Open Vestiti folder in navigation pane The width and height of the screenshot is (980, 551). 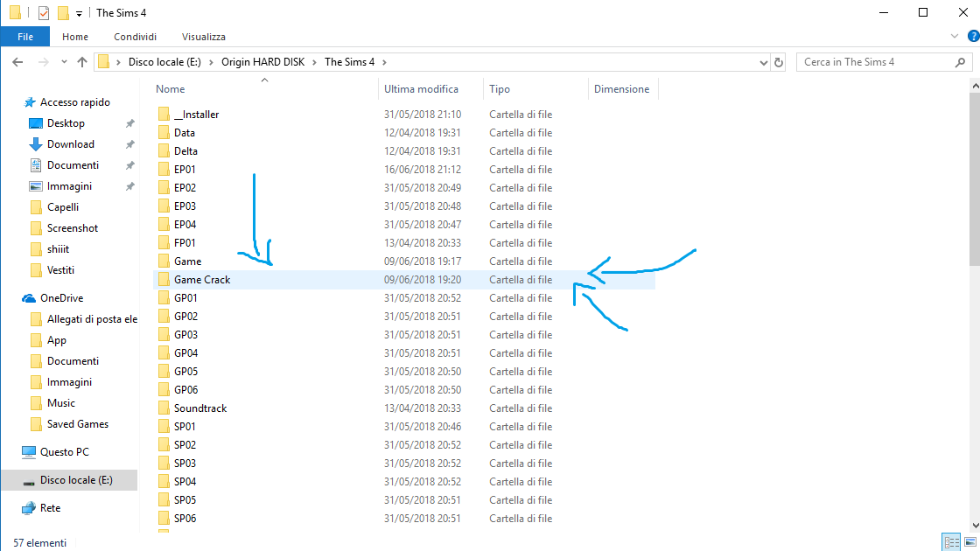coord(60,270)
